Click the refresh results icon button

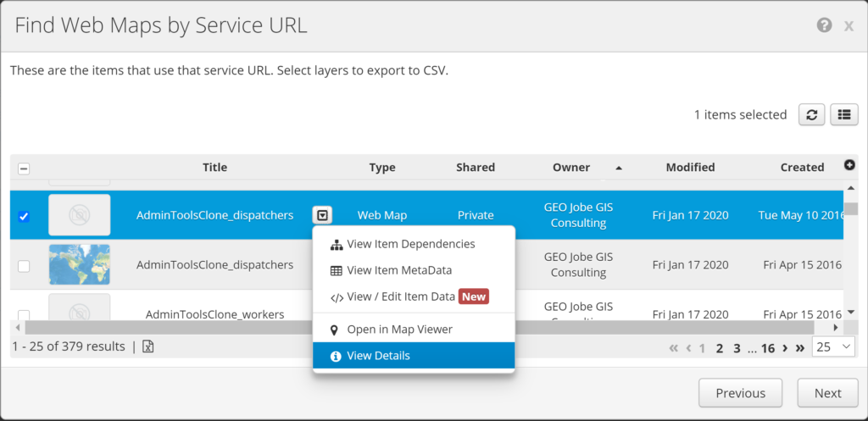[x=811, y=115]
